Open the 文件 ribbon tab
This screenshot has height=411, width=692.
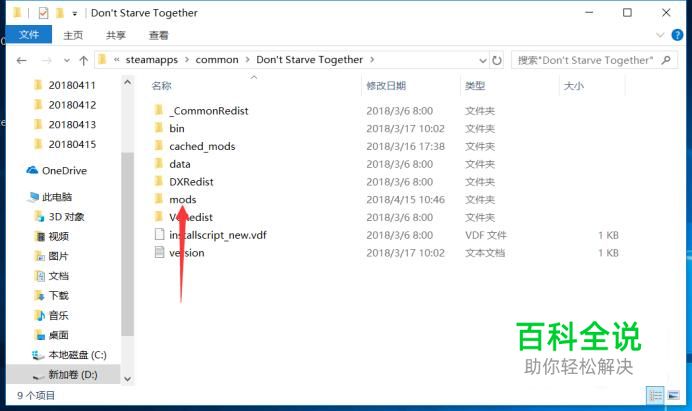[x=29, y=34]
